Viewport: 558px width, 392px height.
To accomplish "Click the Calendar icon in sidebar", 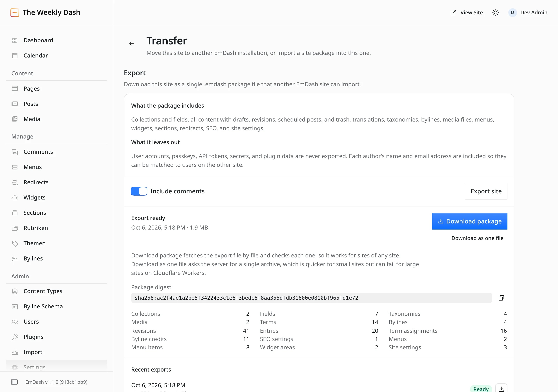I will coord(15,56).
